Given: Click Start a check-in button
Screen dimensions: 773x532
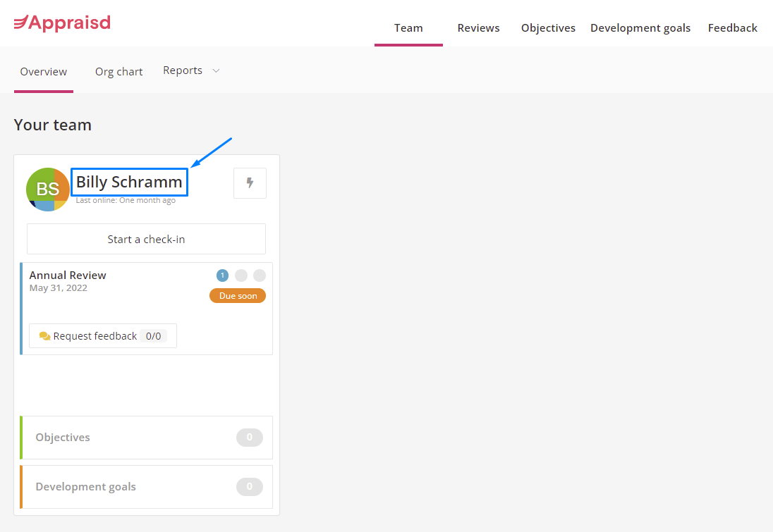Looking at the screenshot, I should click(147, 239).
